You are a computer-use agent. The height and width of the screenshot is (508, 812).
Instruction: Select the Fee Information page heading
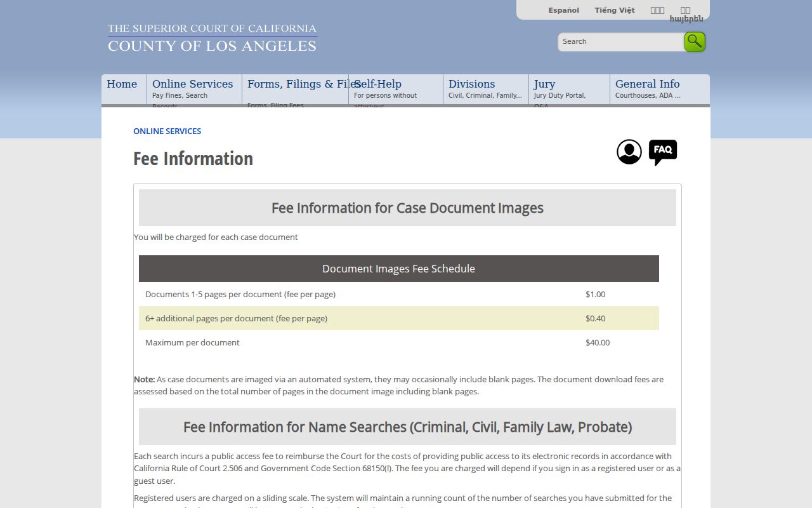(193, 158)
